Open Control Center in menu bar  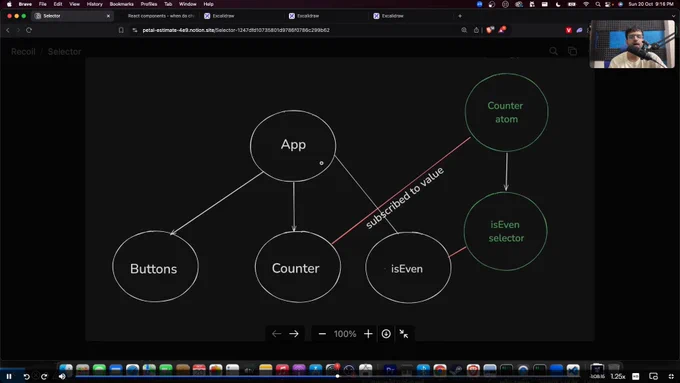click(x=608, y=4)
